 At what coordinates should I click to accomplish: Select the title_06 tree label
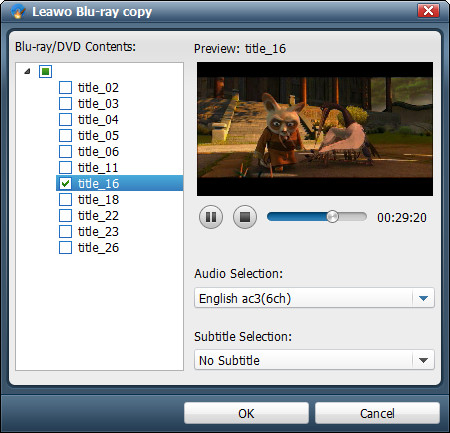[98, 152]
